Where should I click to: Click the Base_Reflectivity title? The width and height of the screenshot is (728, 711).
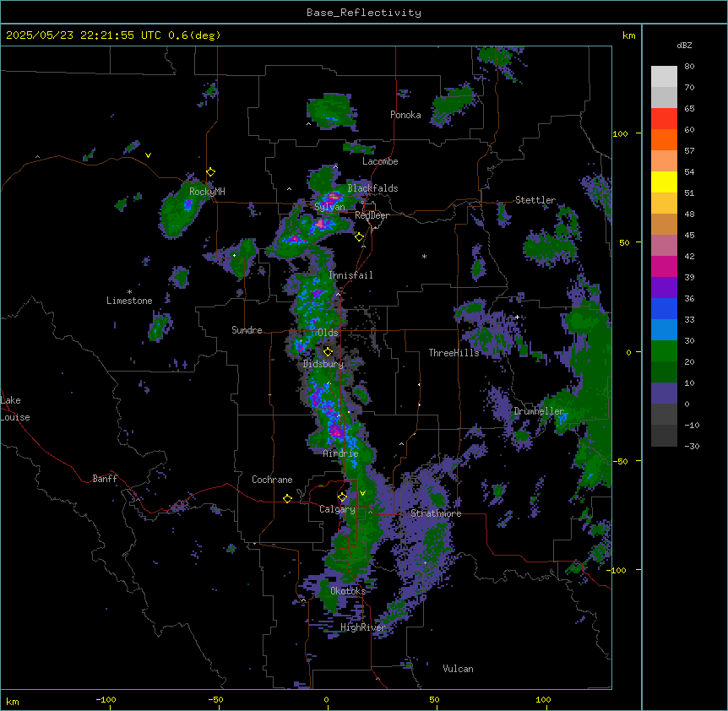[x=364, y=13]
